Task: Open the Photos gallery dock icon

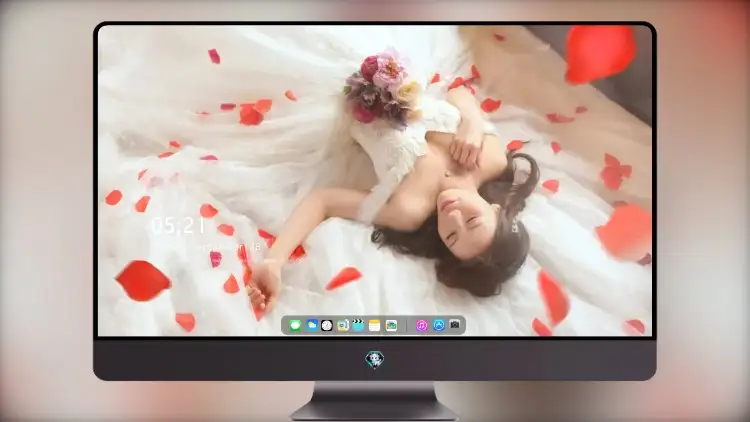Action: 391,326
